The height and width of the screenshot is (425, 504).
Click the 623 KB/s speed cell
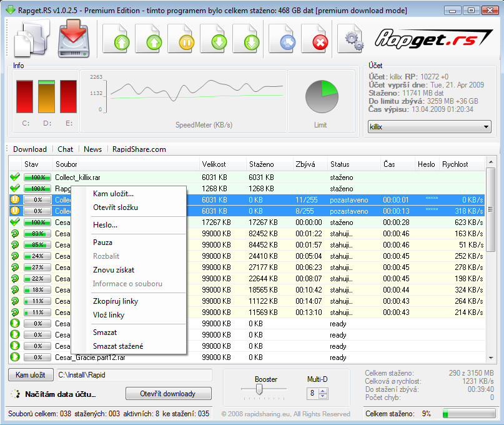(x=468, y=222)
